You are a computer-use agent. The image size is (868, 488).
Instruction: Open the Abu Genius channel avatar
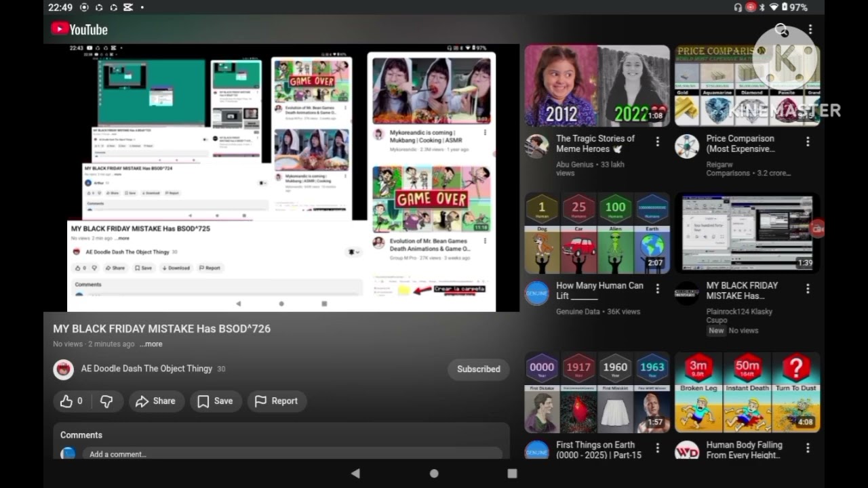536,146
